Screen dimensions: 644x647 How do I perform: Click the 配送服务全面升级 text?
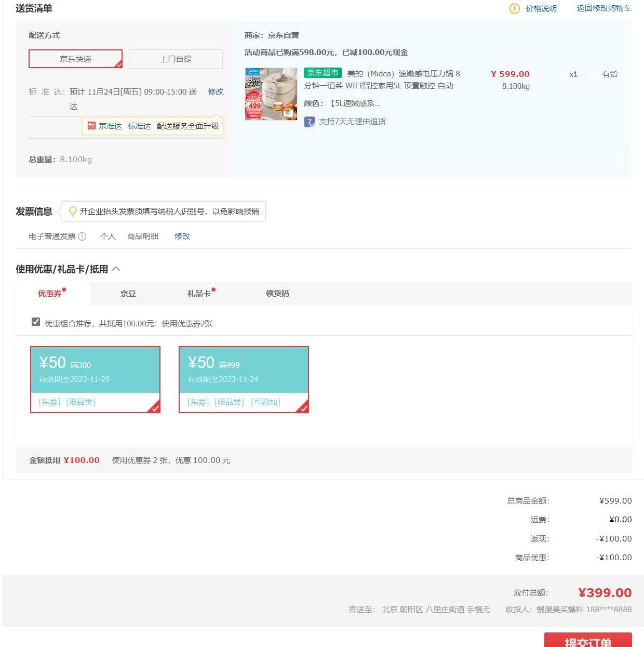point(188,126)
